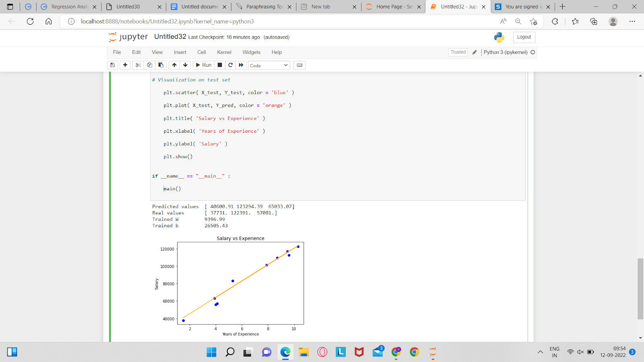
Task: Add page to favorites star icon
Action: [534, 21]
